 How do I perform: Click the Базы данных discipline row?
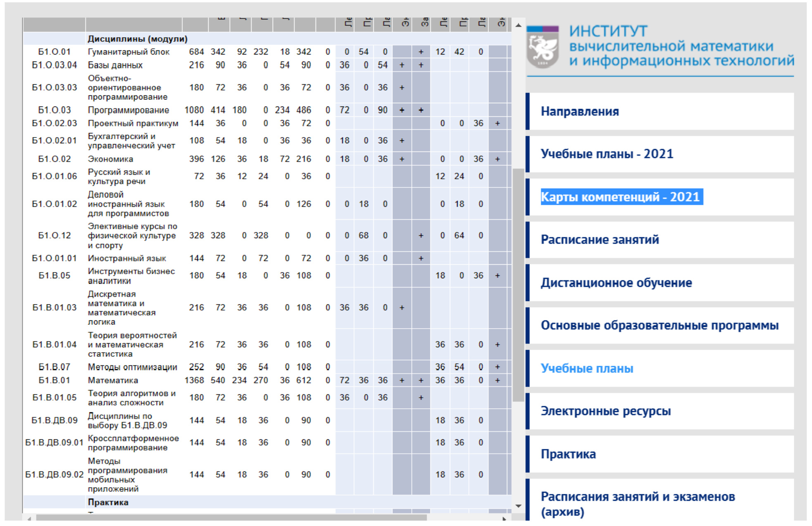115,65
